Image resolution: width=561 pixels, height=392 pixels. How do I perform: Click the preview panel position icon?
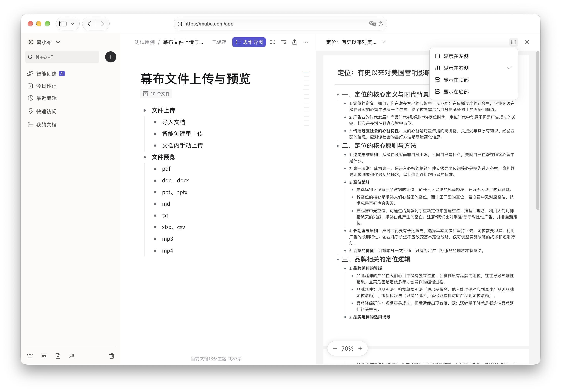coord(514,42)
